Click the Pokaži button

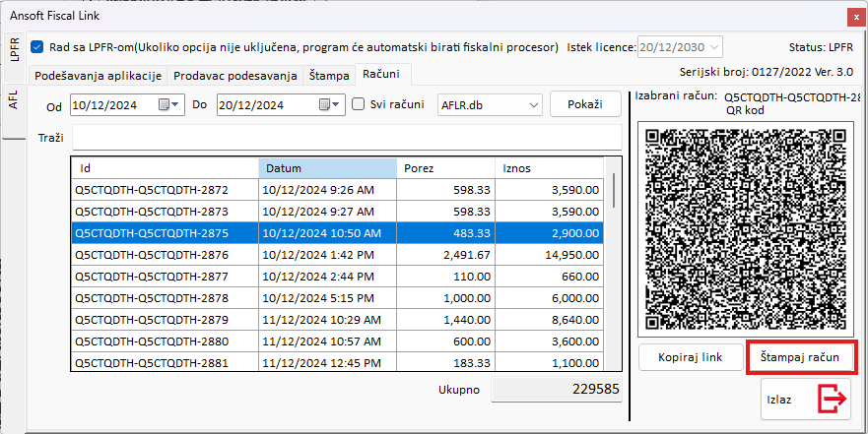[x=585, y=104]
